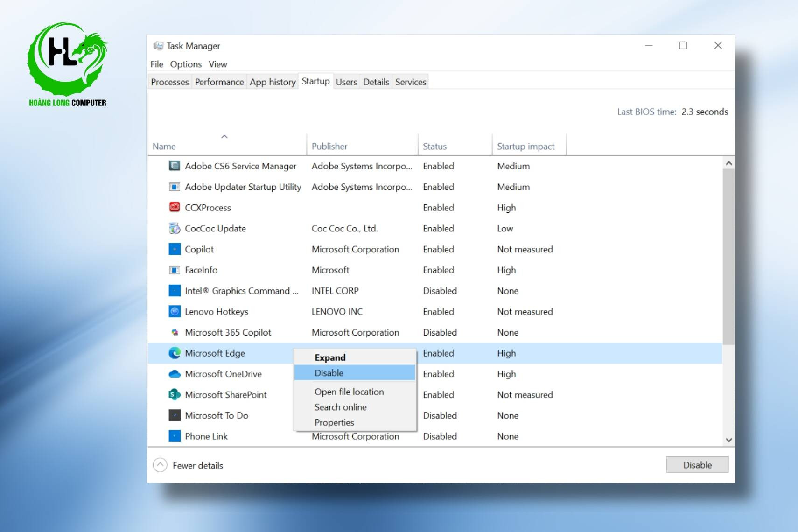
Task: Select the CocCoc Update row name
Action: pos(215,229)
